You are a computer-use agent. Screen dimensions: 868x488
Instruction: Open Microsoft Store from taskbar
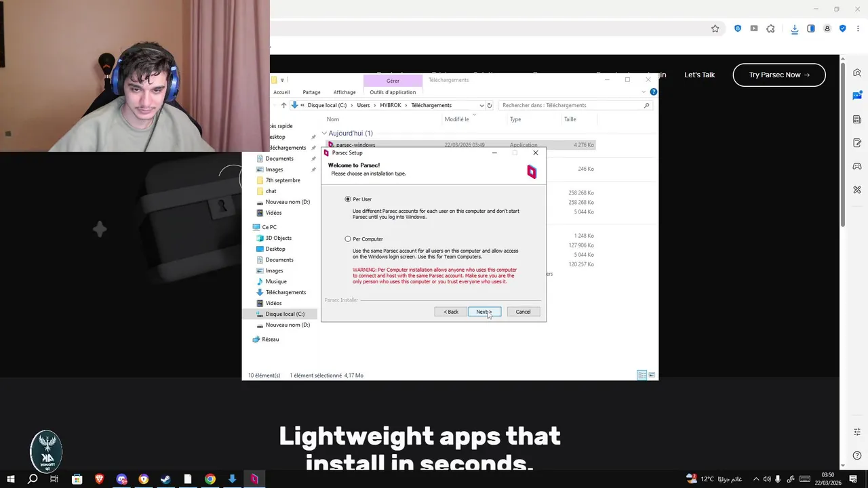click(x=77, y=479)
